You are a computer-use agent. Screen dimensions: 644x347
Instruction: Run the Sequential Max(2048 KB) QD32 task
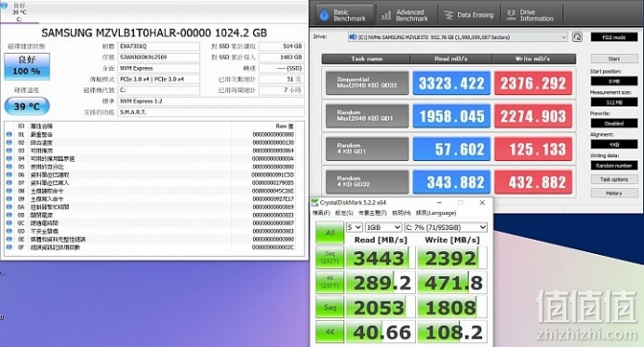367,82
